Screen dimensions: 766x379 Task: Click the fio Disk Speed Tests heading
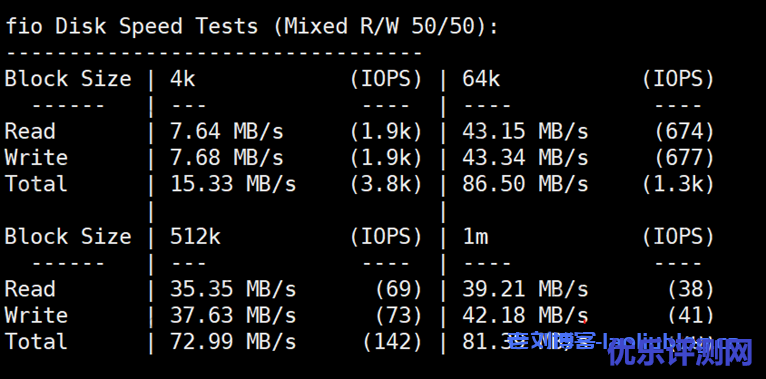[252, 27]
